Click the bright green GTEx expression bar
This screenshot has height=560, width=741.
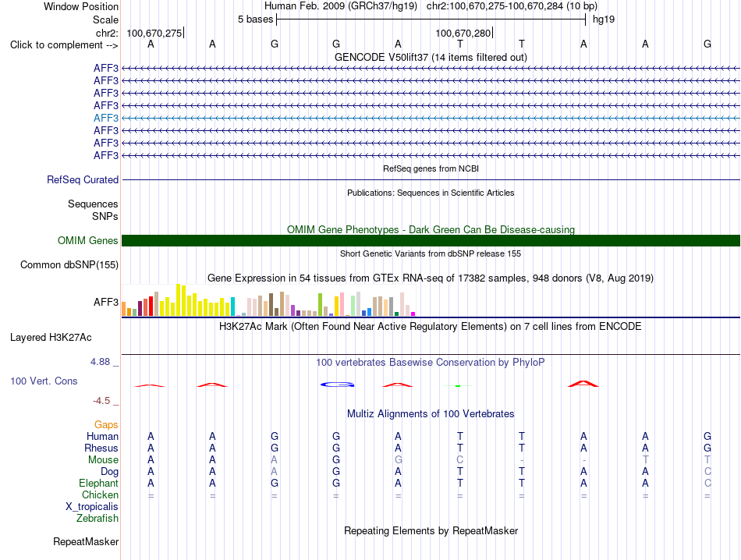[320, 304]
